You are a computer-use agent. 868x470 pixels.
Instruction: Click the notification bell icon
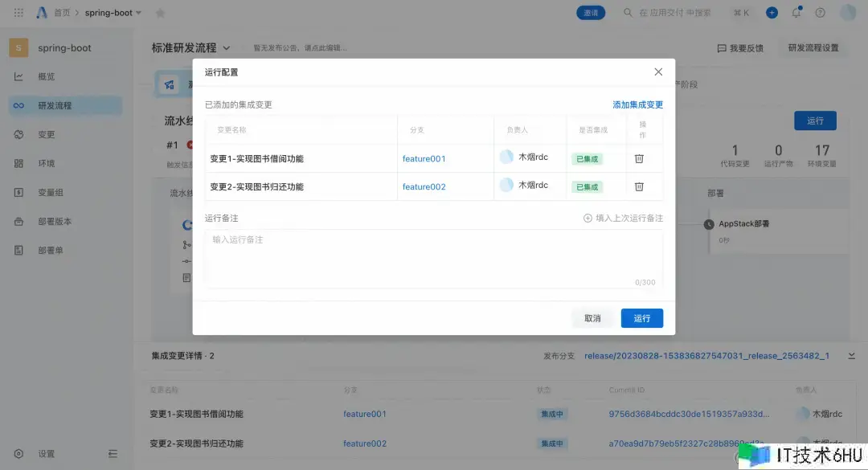(x=796, y=13)
